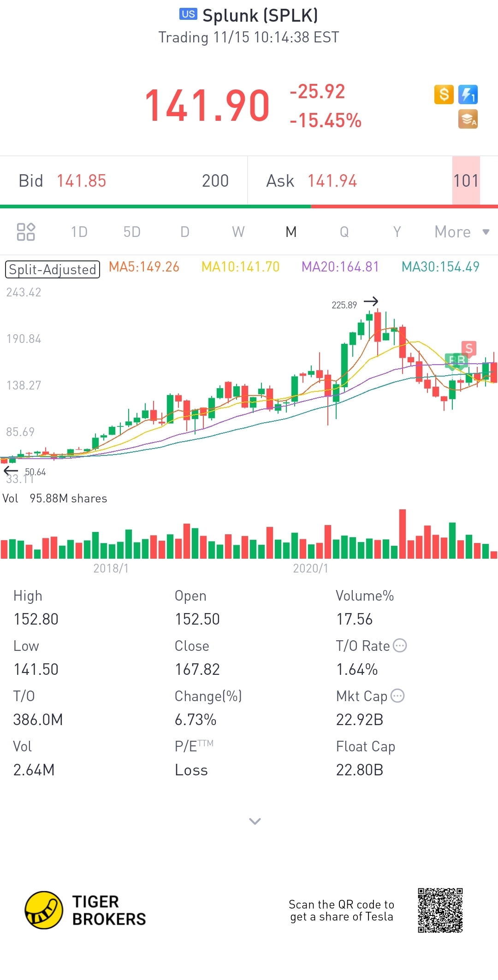
Task: Tap the T/O Rate value 1.64%
Action: click(357, 669)
